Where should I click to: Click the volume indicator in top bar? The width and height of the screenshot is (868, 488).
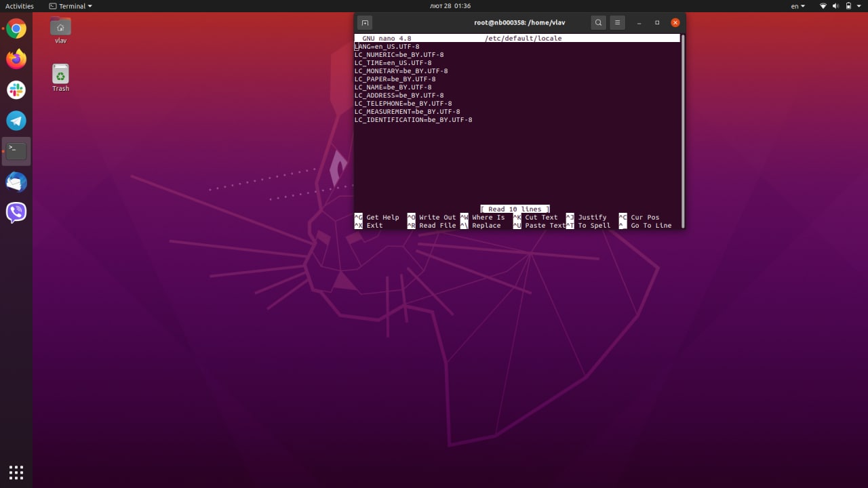pos(836,6)
